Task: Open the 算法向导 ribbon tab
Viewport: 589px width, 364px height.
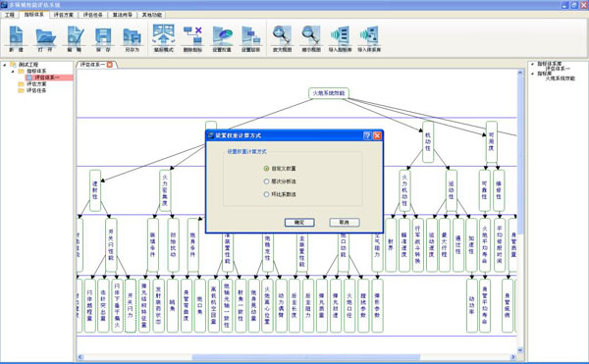Action: [123, 15]
